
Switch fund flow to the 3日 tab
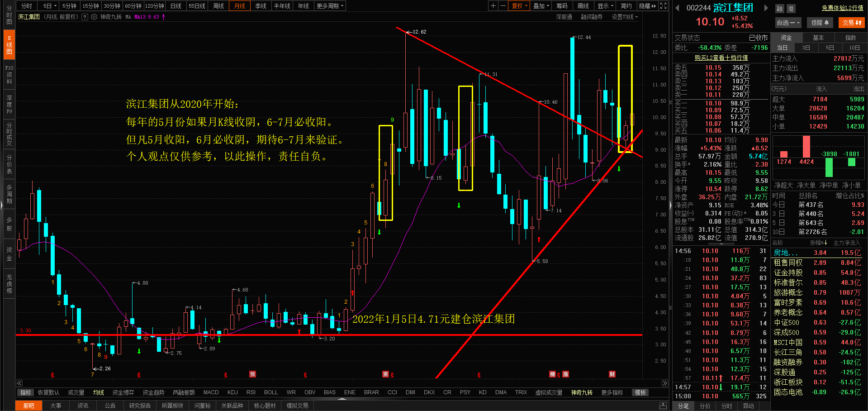806,48
